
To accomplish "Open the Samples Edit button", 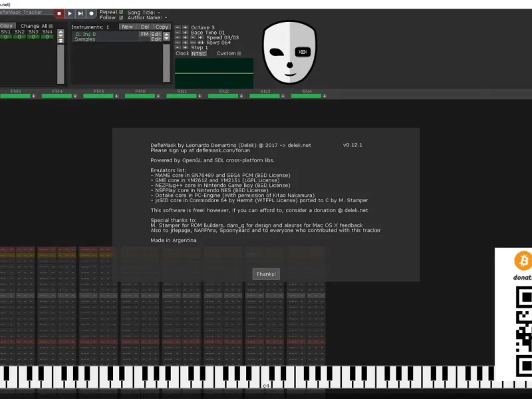I will coord(156,39).
